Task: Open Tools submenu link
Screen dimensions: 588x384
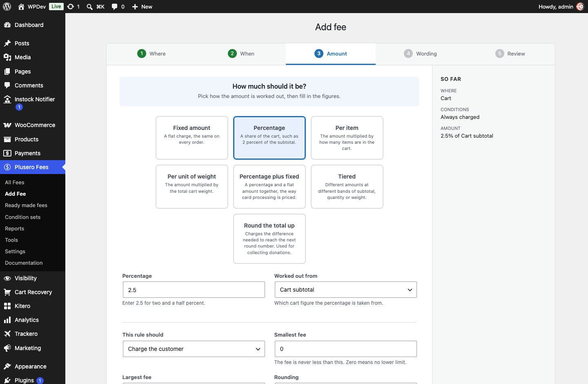Action: point(11,240)
